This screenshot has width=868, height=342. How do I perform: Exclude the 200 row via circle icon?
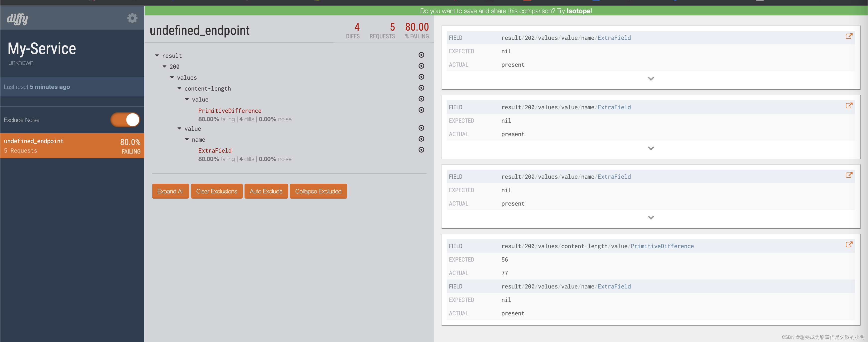[x=421, y=66]
